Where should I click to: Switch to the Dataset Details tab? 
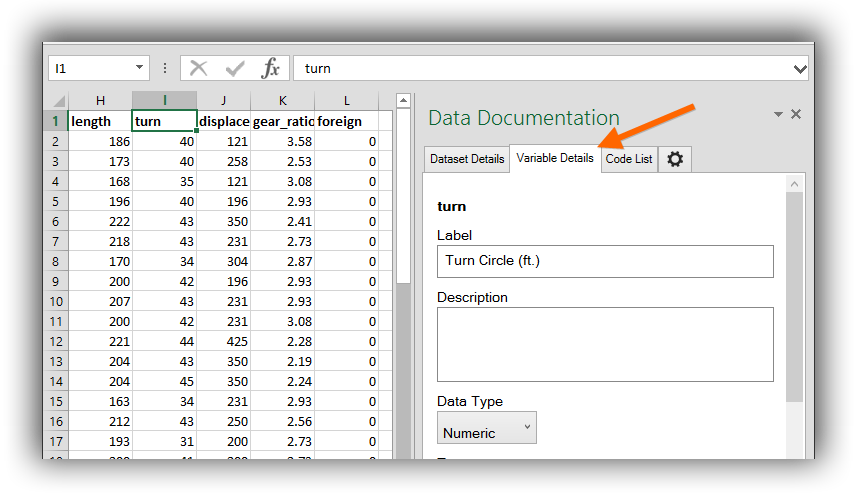point(467,159)
